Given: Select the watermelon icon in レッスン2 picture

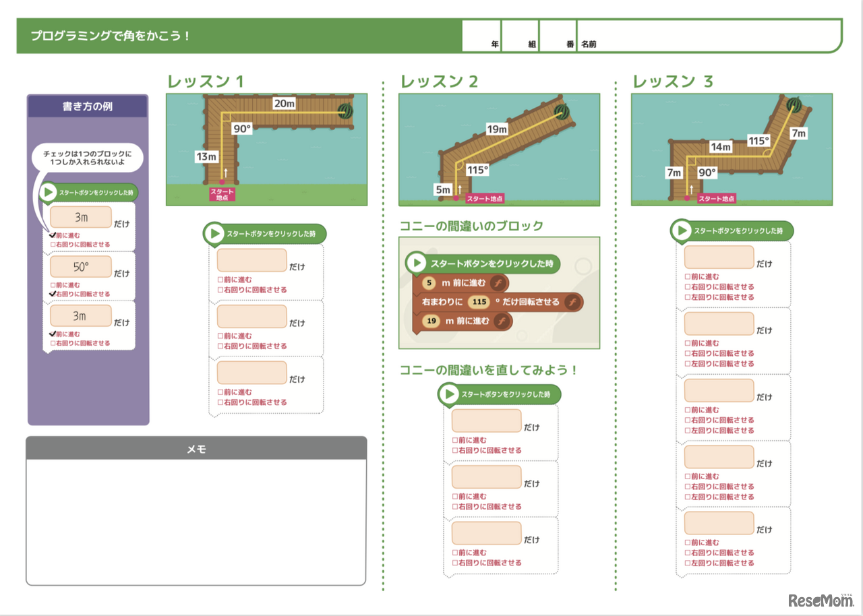Looking at the screenshot, I should [x=563, y=112].
